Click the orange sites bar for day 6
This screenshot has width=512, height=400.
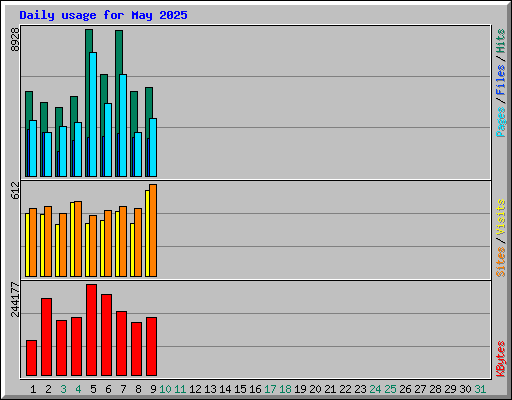coord(108,243)
